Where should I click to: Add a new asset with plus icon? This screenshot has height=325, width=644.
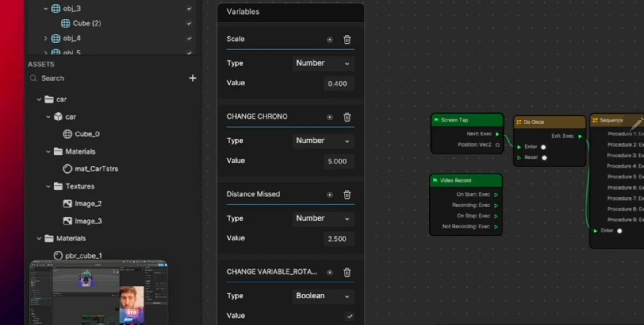[x=192, y=78]
